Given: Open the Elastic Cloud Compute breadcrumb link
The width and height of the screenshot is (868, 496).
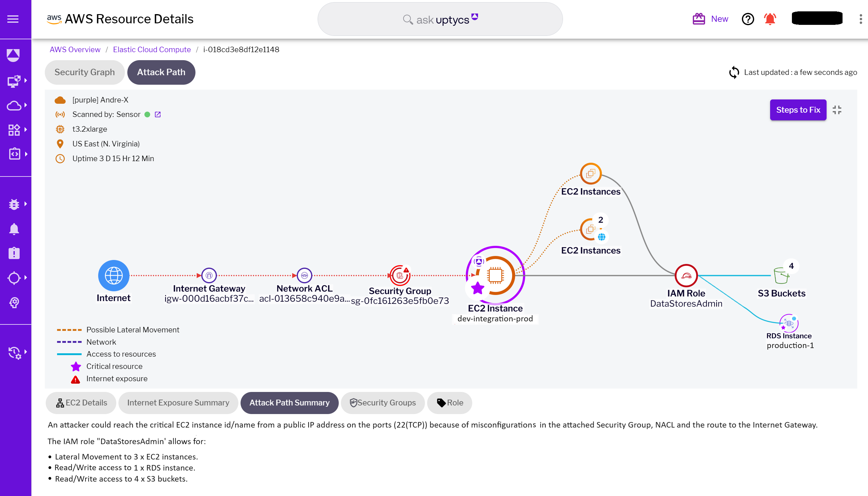Looking at the screenshot, I should click(x=152, y=49).
